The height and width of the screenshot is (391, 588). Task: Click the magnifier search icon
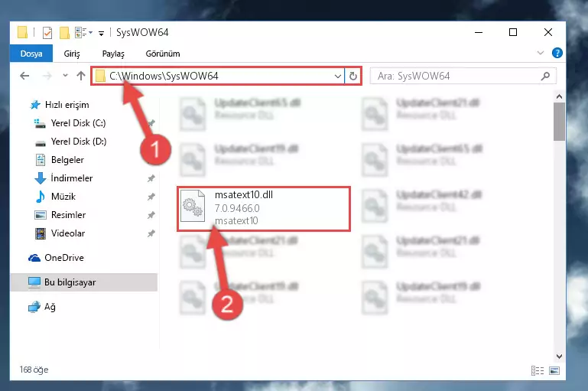tap(545, 77)
